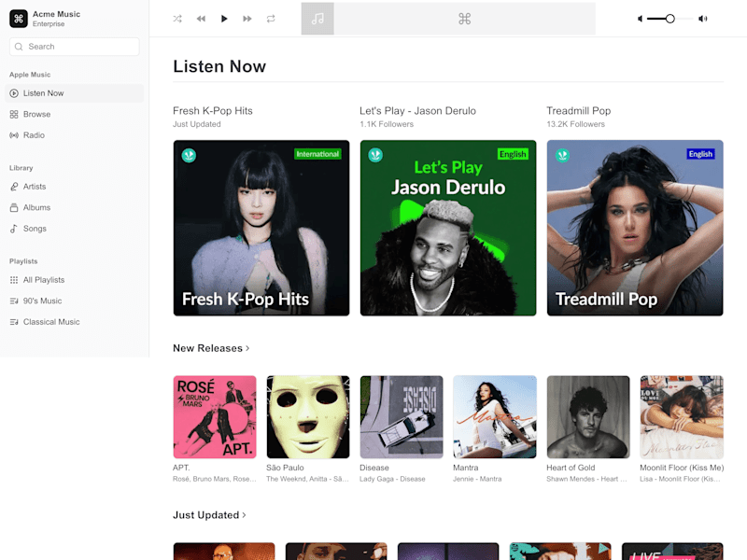Toggle shuffle playback
Screen dimensions: 747x560
177,19
